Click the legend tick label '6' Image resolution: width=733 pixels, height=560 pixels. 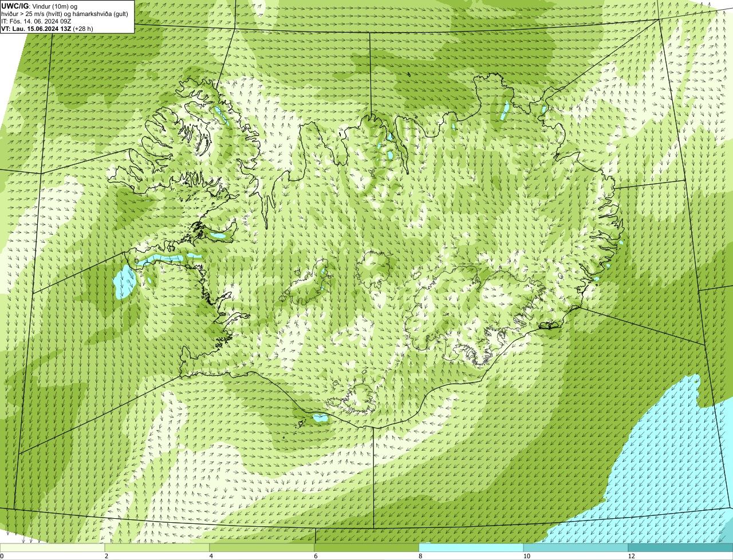(316, 556)
